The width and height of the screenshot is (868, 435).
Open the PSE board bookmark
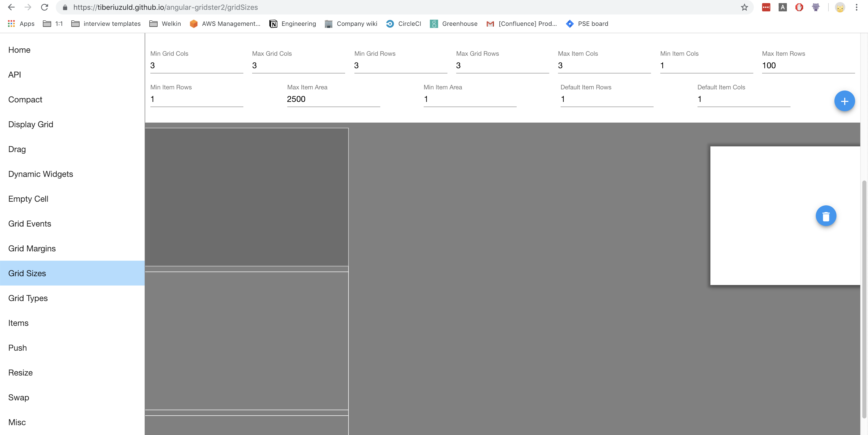click(587, 24)
